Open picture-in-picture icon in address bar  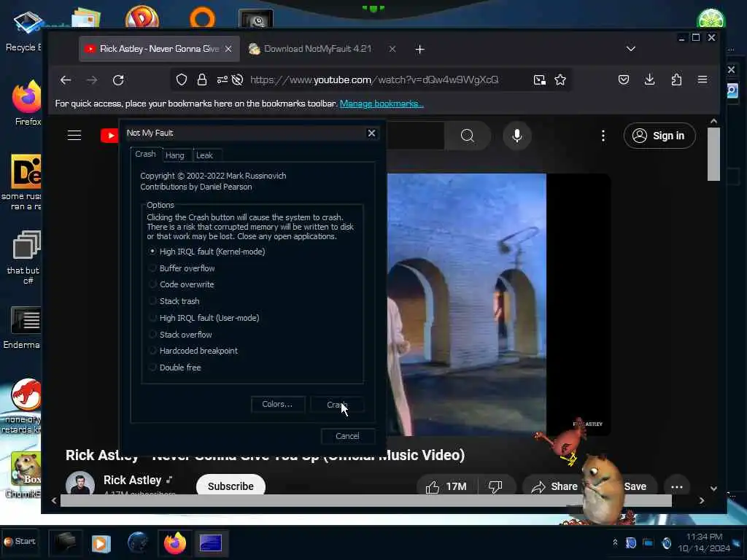[539, 79]
